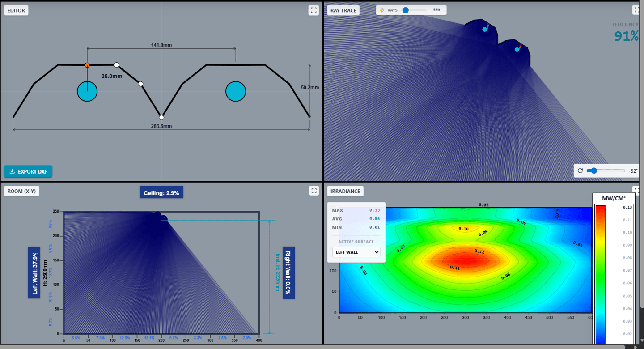644x349 pixels.
Task: Click the lightning bolt Rays icon
Action: coord(382,10)
